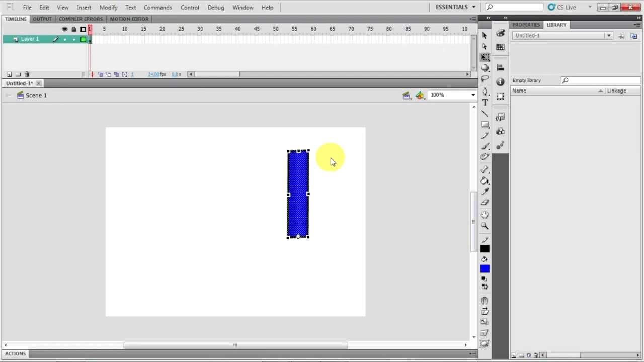Open the stroke color black swatch

pyautogui.click(x=485, y=249)
